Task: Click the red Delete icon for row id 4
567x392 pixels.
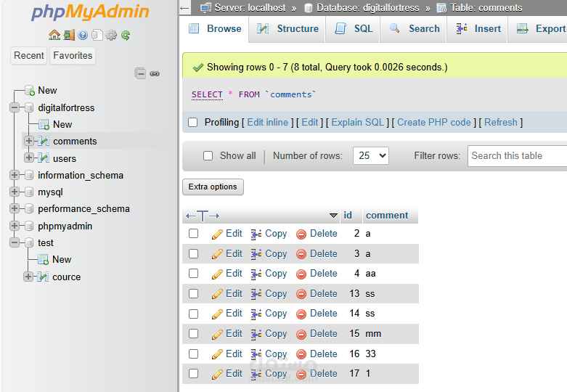Action: (x=301, y=274)
